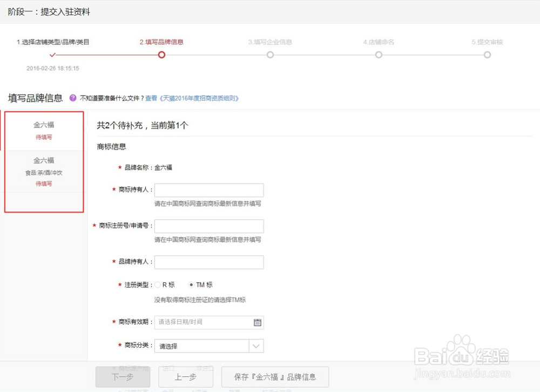Click the timestamp 2016-02-26 18:15:15
Screen dimensions: 540x392
tap(53, 68)
